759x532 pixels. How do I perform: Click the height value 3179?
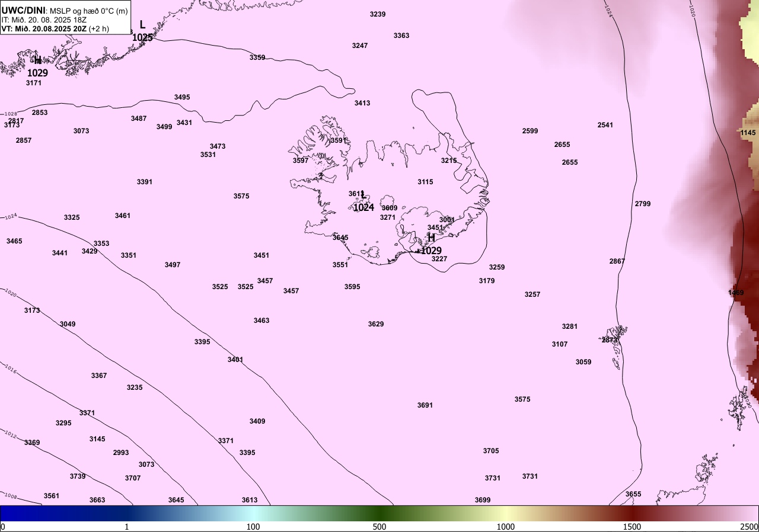(x=487, y=281)
